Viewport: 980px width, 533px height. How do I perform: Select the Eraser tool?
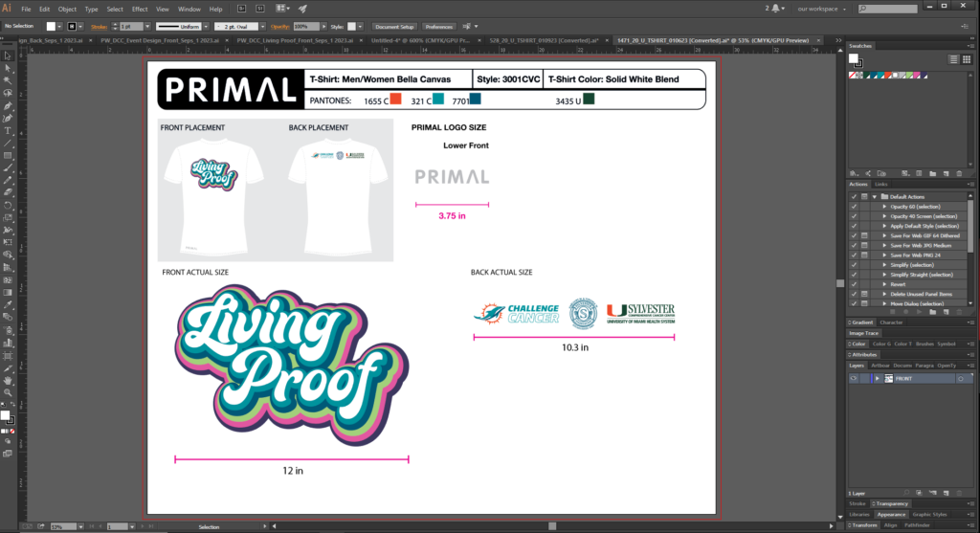[8, 193]
